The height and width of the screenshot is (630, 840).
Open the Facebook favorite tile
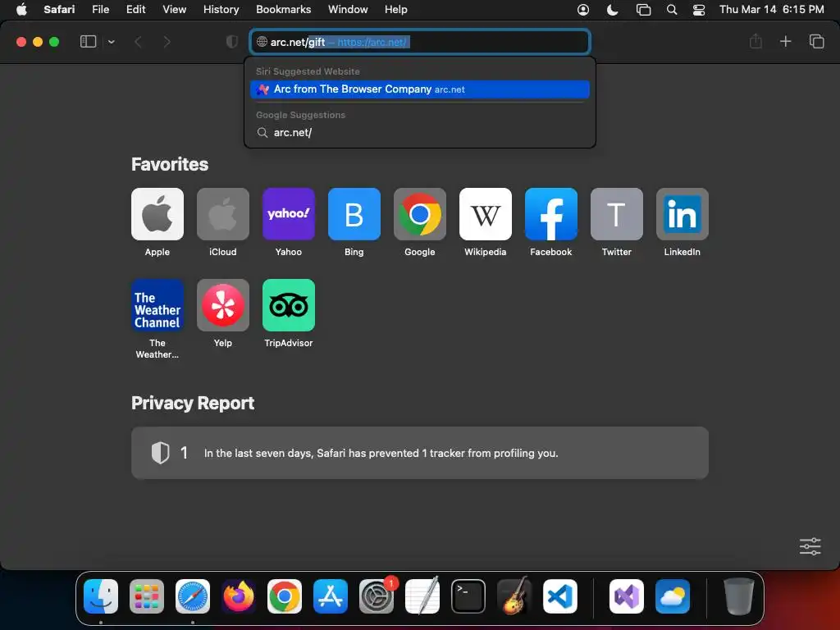(x=551, y=214)
